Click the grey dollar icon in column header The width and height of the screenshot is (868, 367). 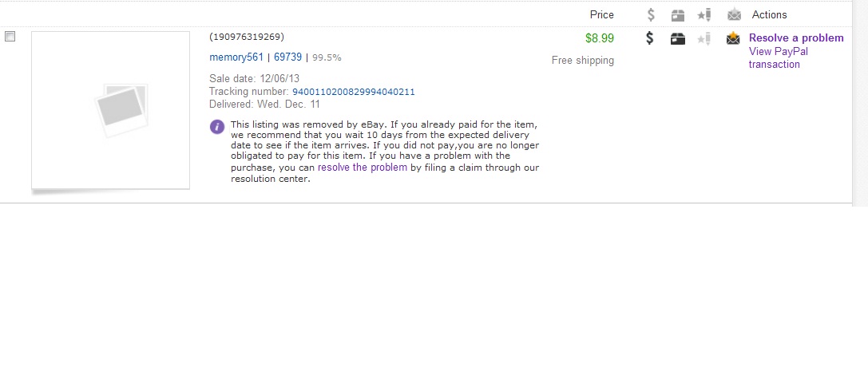(x=651, y=14)
